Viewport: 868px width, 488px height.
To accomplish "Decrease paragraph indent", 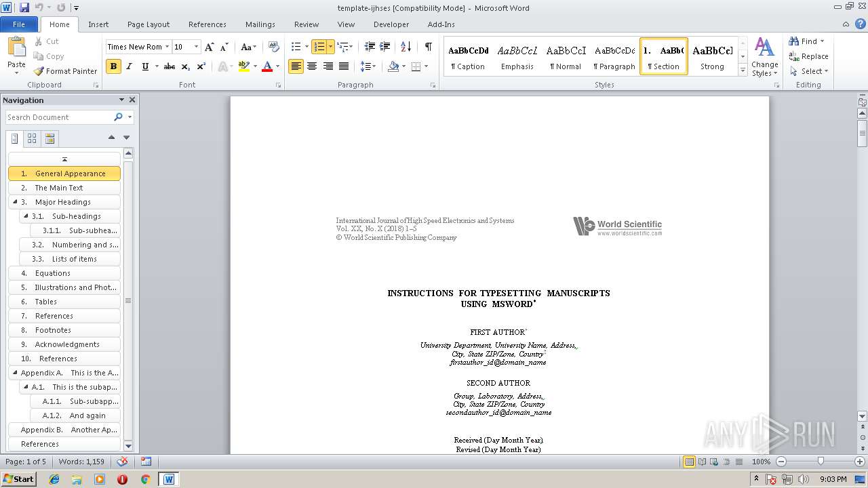I will [x=370, y=47].
